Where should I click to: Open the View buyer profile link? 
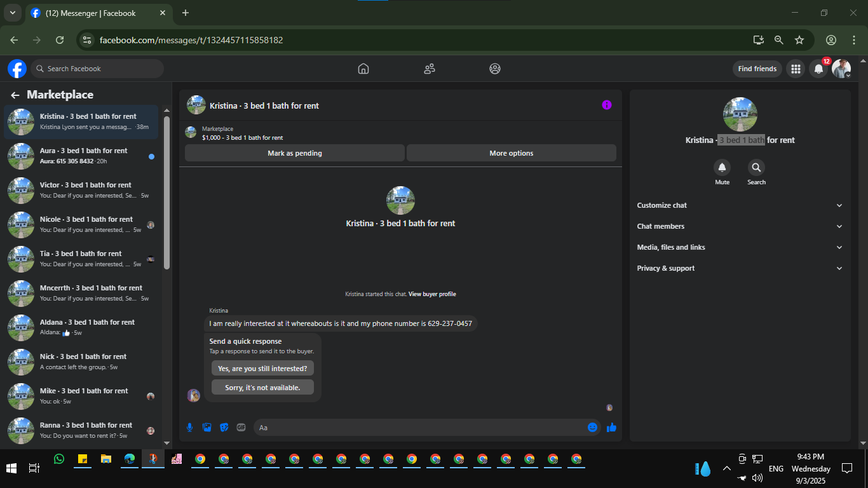coord(432,294)
